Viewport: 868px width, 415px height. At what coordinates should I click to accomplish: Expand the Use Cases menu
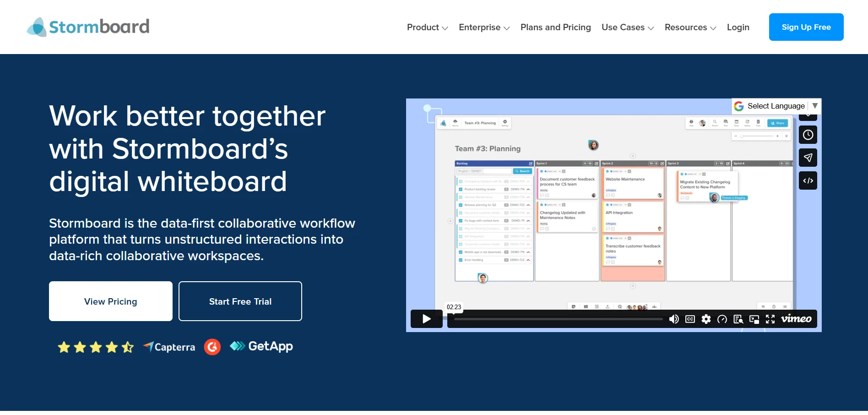(628, 27)
